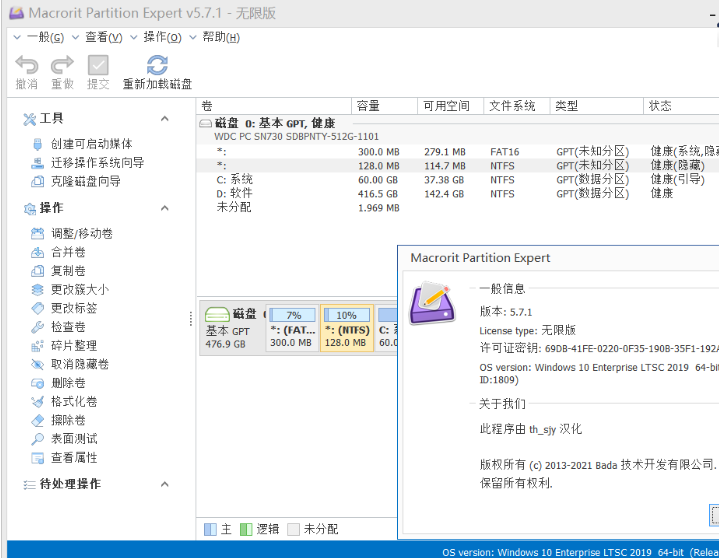Viewport: 719px width, 558px height.
Task: Select 合并卷 operation
Action: (x=68, y=252)
